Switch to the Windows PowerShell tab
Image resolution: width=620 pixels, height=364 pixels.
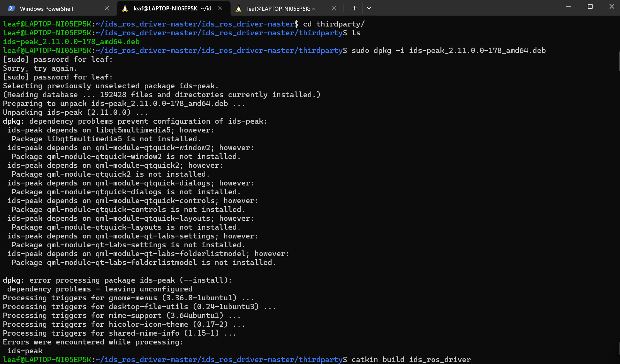pos(47,9)
